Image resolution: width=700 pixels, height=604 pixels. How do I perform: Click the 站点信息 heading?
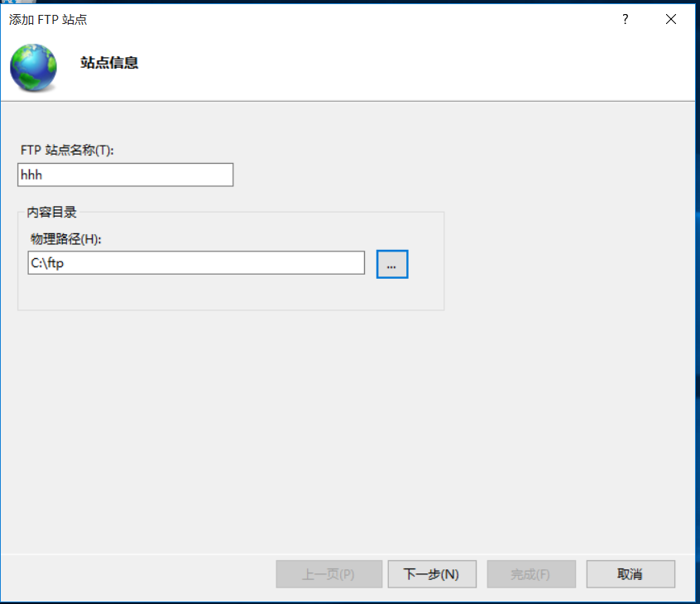pos(109,63)
